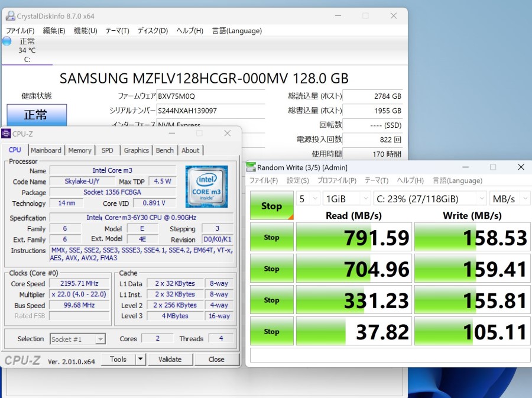Switch to the Memory tab in CPU-Z

80,150
